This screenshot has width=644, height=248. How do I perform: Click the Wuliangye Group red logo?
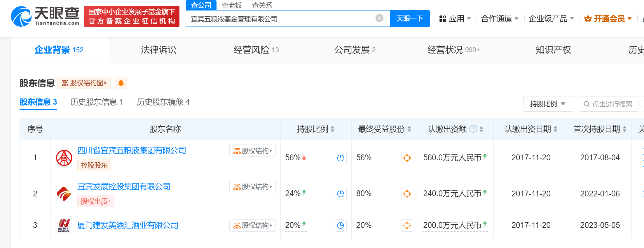(x=64, y=158)
